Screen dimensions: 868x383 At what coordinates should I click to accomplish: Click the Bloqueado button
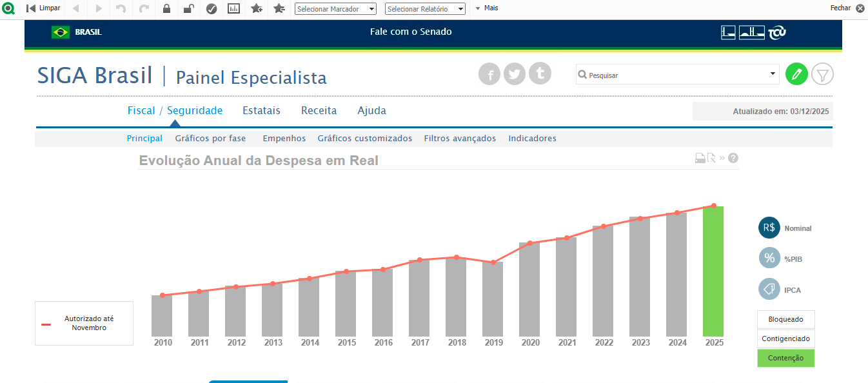[785, 319]
